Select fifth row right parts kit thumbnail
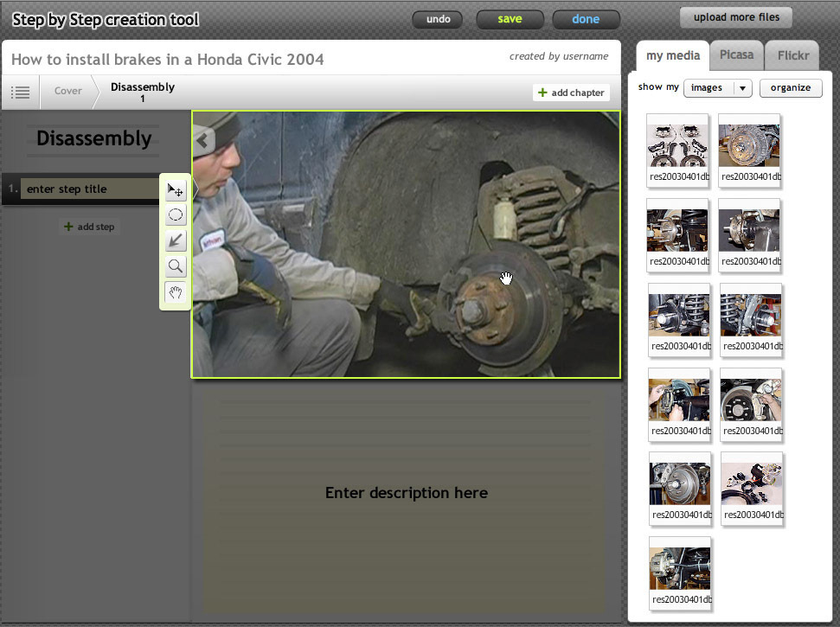The width and height of the screenshot is (840, 627). tap(752, 489)
